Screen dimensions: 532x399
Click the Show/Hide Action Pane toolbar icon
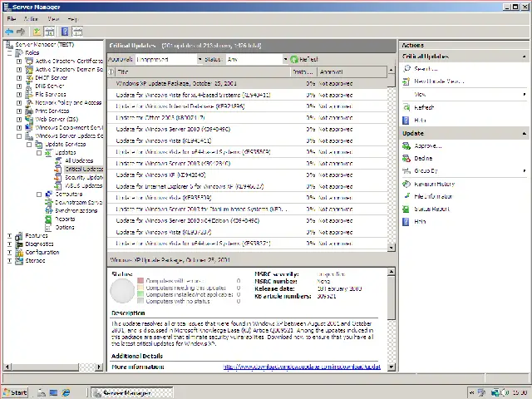coord(77,32)
